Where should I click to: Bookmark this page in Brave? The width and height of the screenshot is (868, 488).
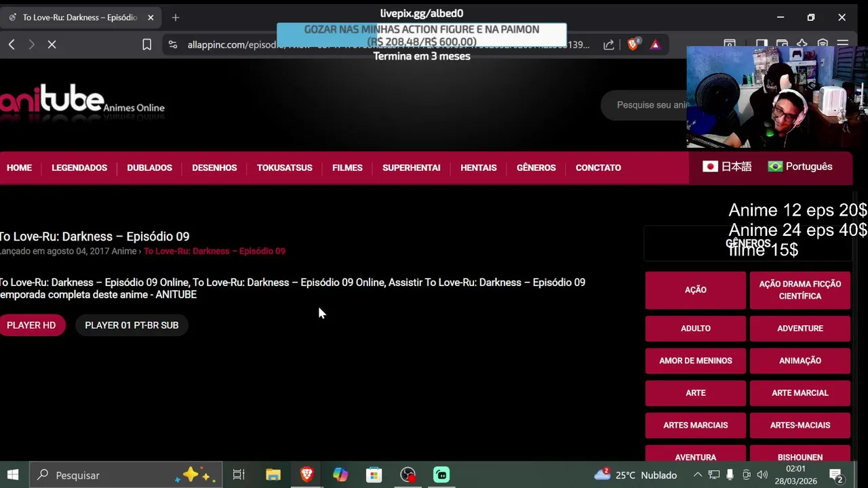146,45
